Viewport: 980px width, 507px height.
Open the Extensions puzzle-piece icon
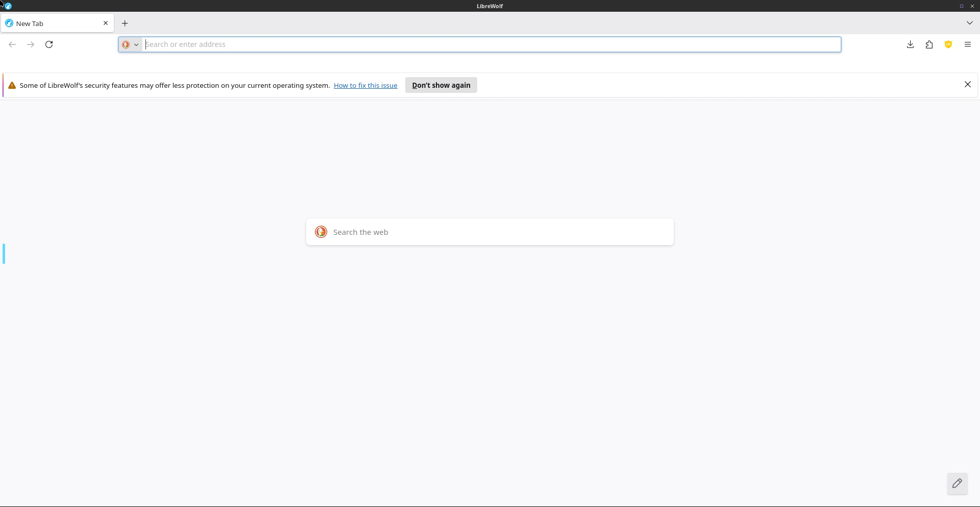(x=929, y=44)
